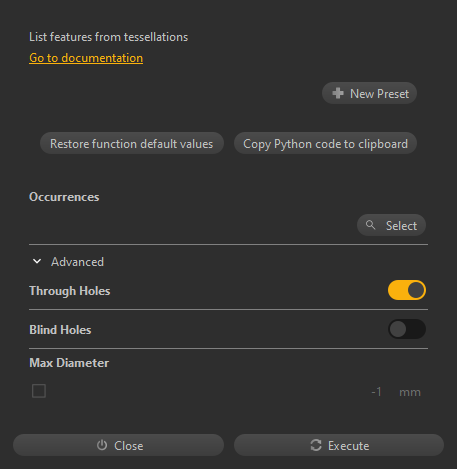Copy Python code to clipboard
Screen dimensions: 457x469
325,143
